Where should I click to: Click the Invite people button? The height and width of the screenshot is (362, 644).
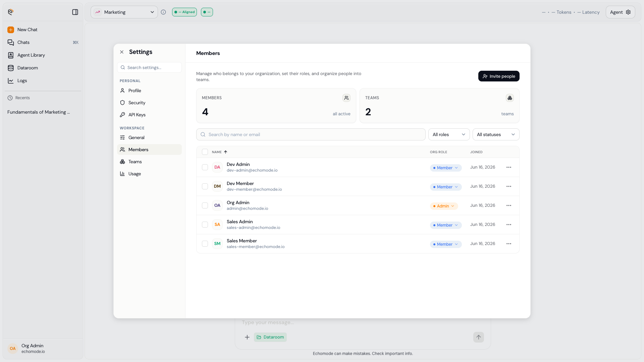pyautogui.click(x=499, y=76)
